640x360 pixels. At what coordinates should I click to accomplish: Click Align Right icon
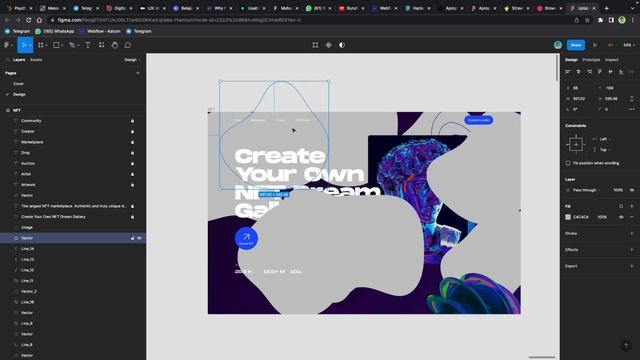(x=589, y=71)
